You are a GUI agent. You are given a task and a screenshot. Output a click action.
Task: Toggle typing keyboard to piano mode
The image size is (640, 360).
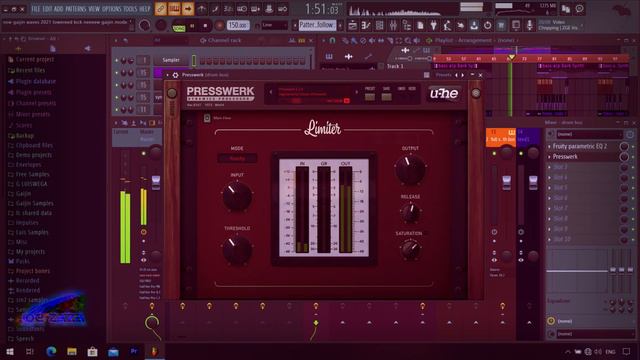tap(174, 9)
